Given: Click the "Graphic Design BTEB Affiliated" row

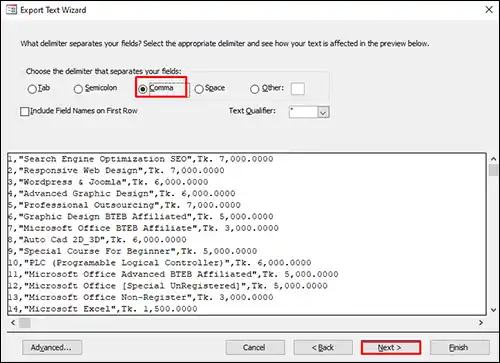Looking at the screenshot, I should (247, 217).
